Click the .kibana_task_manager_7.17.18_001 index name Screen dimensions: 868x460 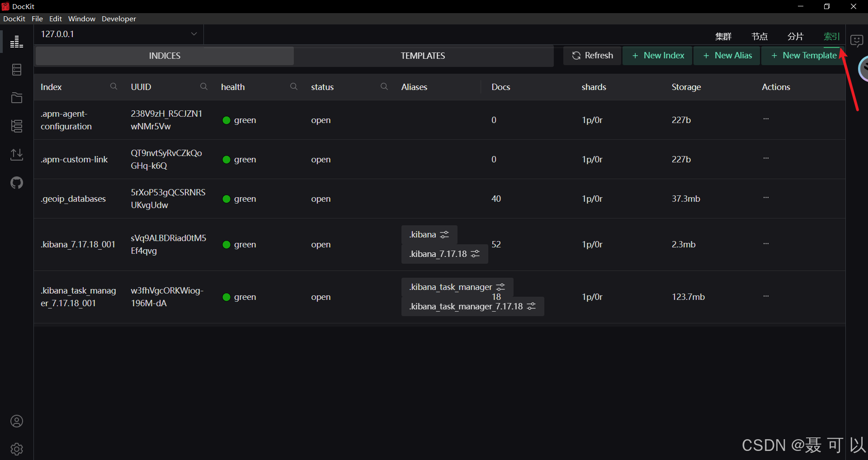[78, 297]
